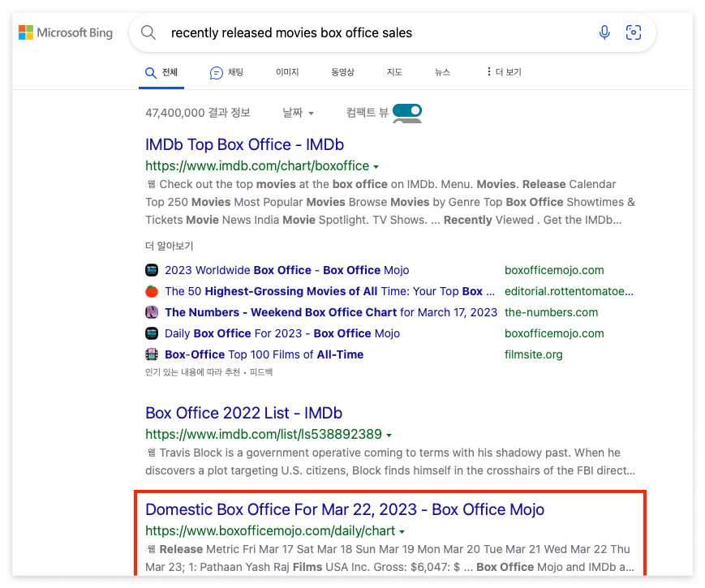Click the 47,400,000 결과 정보 count
This screenshot has height=588, width=705.
(198, 113)
